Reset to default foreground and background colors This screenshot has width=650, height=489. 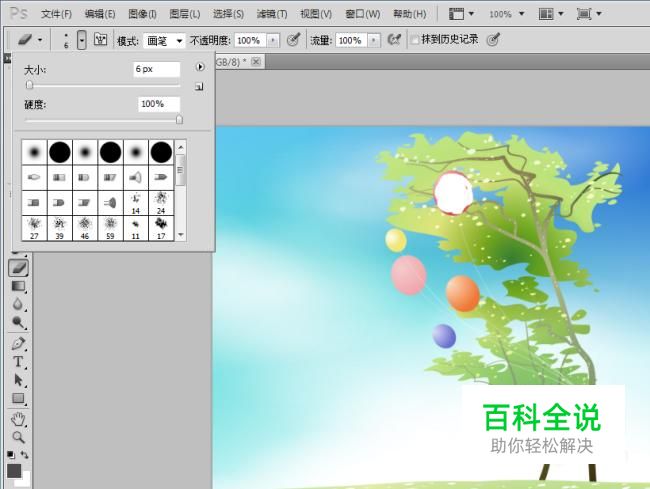11,455
